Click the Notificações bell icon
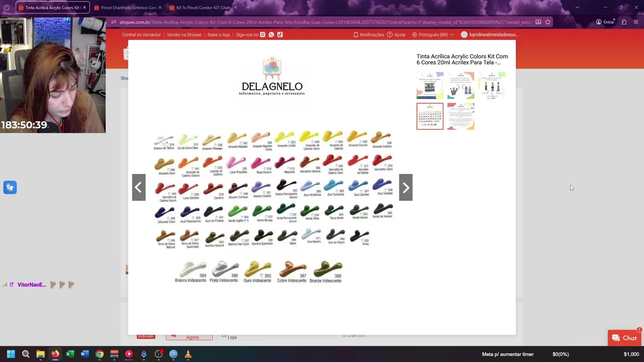 coord(356,35)
